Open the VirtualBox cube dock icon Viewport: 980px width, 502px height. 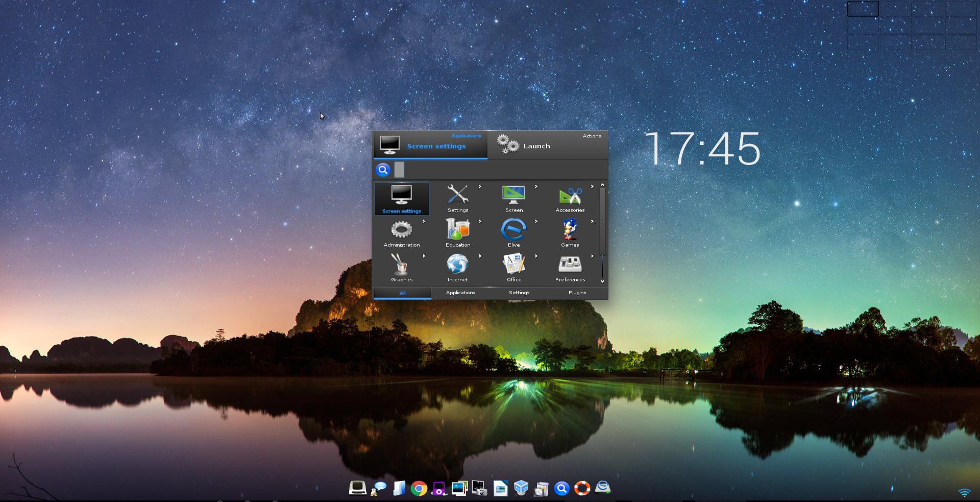pos(521,488)
